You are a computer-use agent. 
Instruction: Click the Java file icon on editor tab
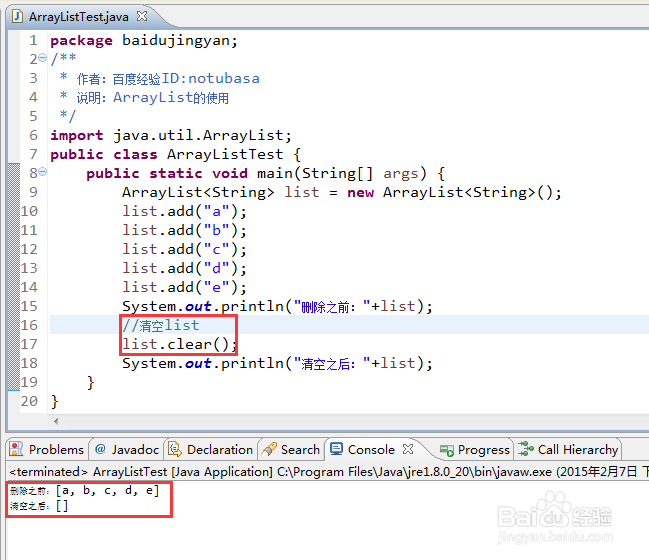point(17,17)
